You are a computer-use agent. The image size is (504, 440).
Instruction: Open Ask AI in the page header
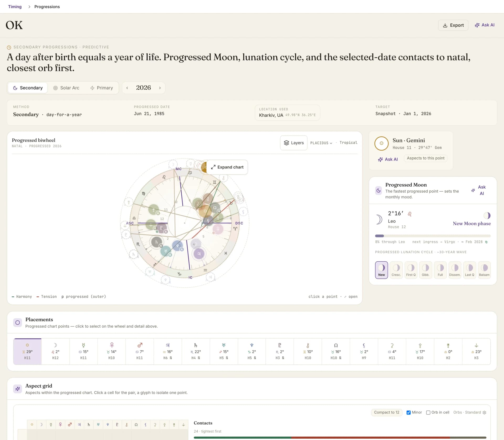click(485, 25)
